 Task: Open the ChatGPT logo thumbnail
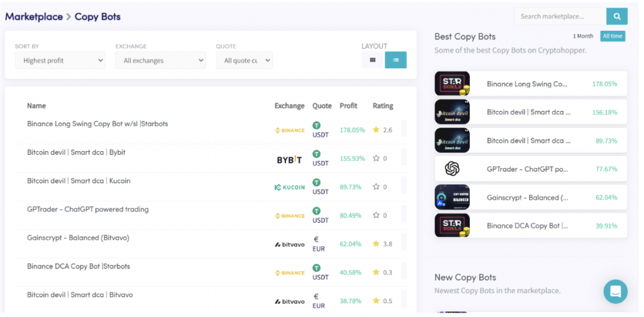[x=452, y=169]
